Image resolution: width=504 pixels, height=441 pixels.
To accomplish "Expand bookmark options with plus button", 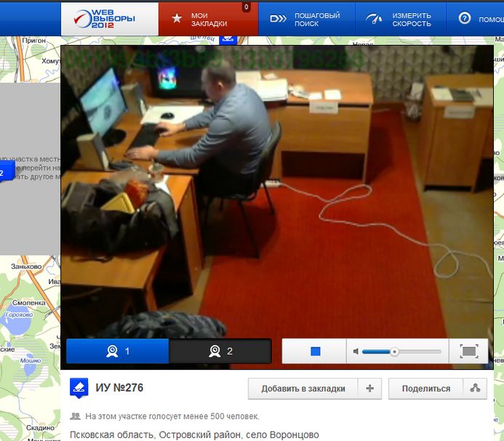I will point(369,389).
